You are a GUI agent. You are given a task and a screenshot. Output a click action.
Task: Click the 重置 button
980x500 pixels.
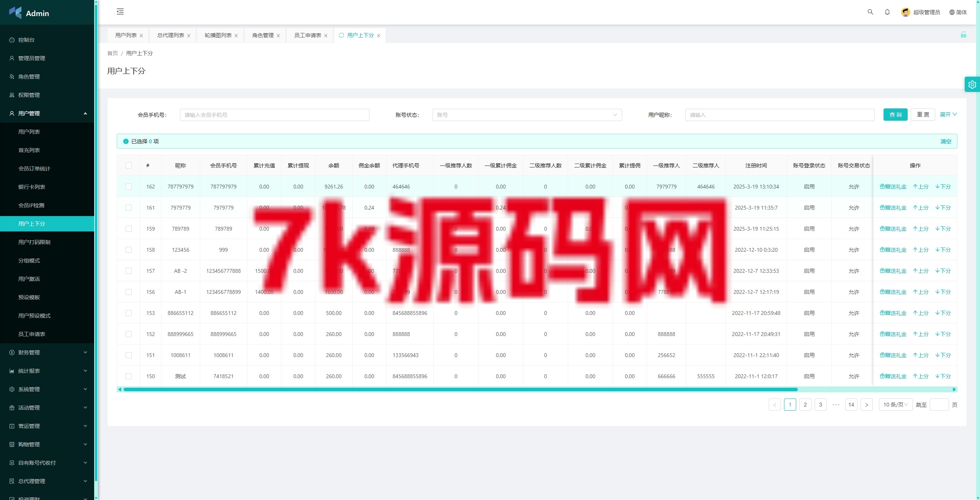(x=923, y=115)
